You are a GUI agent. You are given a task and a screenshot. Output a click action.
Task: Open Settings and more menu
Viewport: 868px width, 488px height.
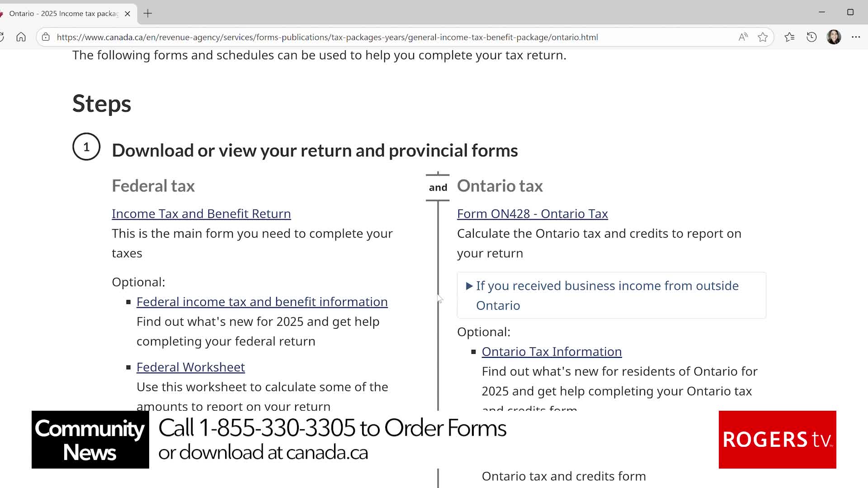coord(856,37)
